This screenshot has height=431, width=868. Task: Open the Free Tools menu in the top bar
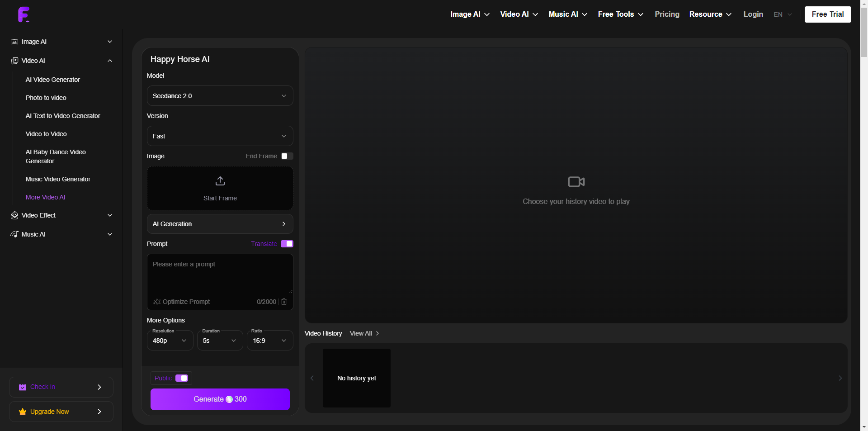pyautogui.click(x=620, y=14)
